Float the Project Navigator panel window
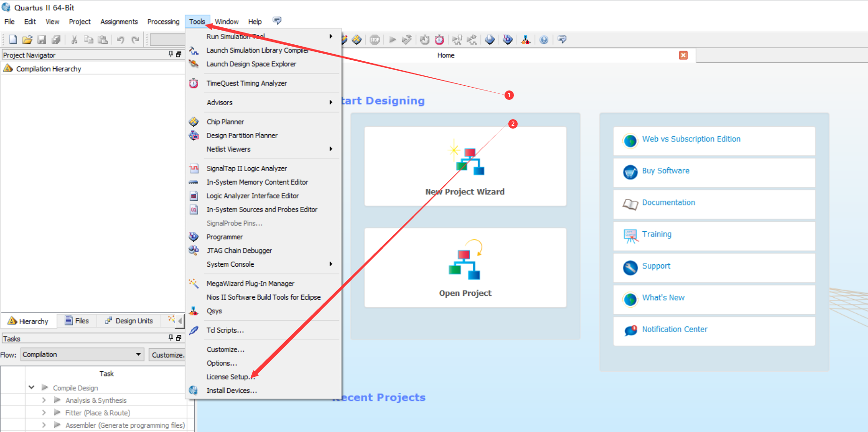 (x=179, y=55)
